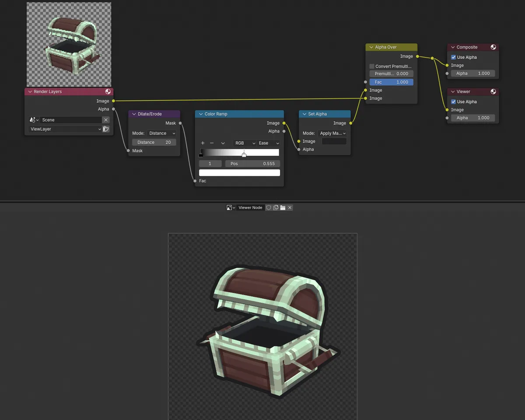Open the image file folder icon in backdrop header
The height and width of the screenshot is (420, 525).
point(282,207)
